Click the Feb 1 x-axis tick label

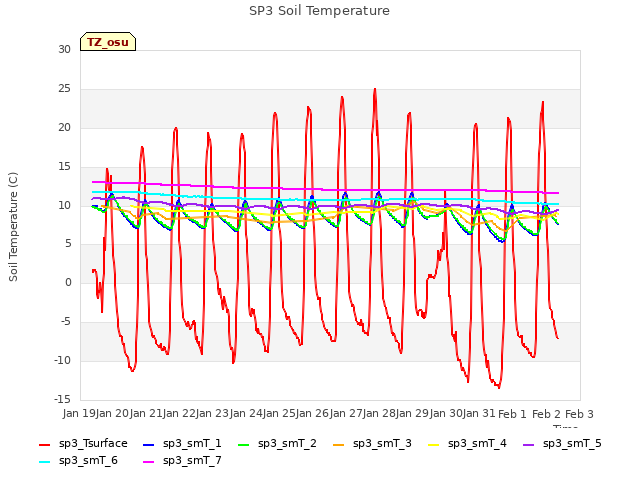(x=513, y=414)
